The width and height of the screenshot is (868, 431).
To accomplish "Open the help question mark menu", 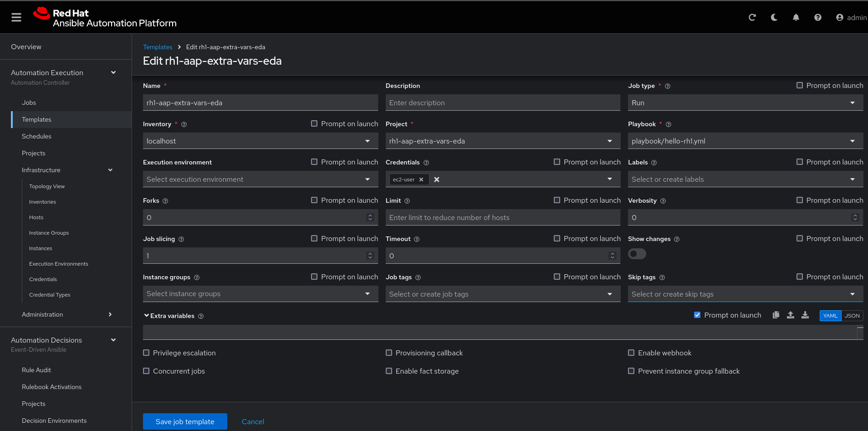I will [818, 17].
